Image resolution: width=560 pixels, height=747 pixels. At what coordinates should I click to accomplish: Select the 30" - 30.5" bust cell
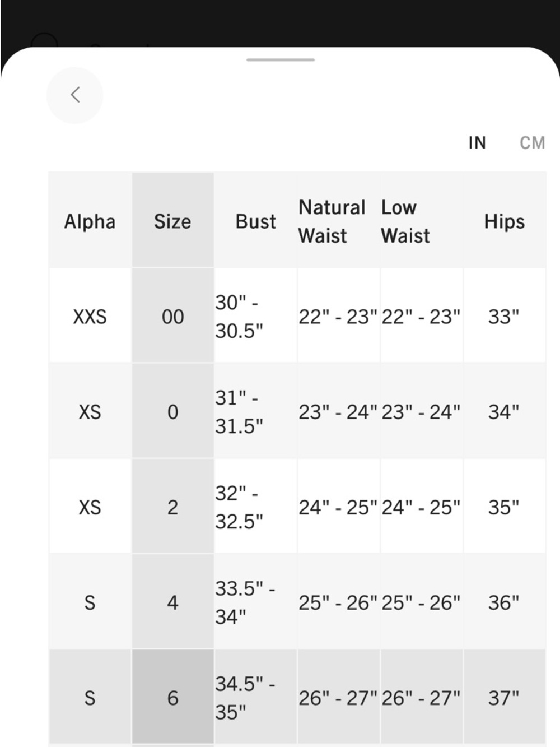pyautogui.click(x=255, y=315)
